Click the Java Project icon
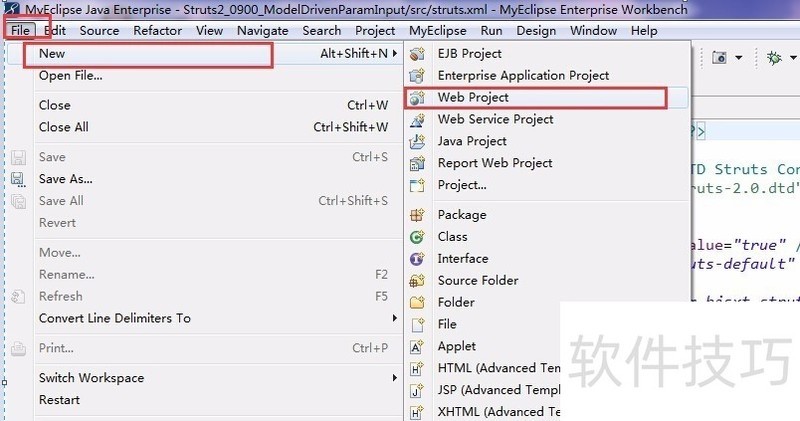Screen dimensions: 800x421 tap(418, 141)
